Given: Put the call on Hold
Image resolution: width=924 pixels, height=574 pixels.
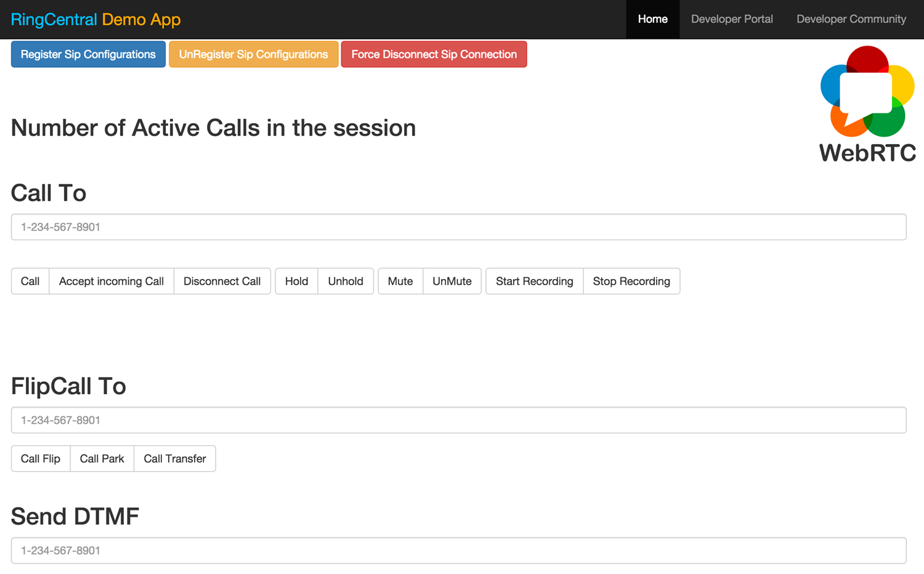Looking at the screenshot, I should [296, 281].
